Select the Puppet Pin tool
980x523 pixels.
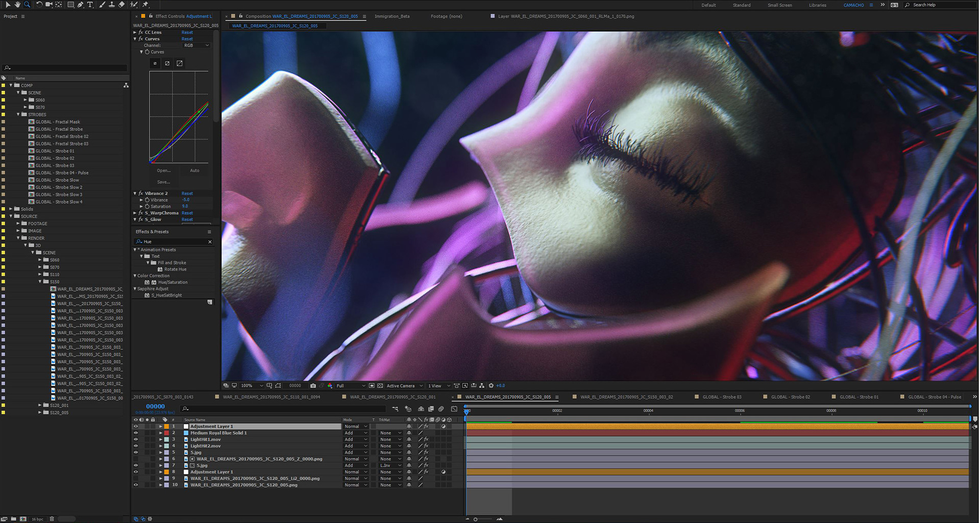(145, 5)
